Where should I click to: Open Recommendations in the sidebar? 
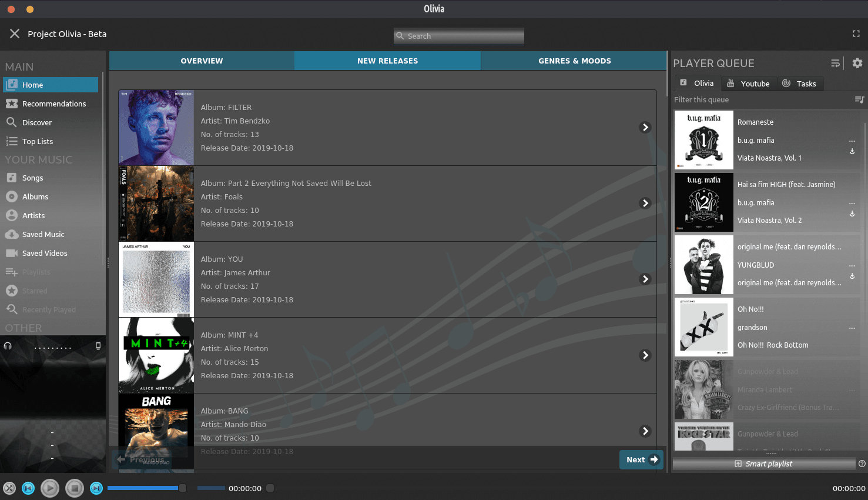tap(53, 104)
